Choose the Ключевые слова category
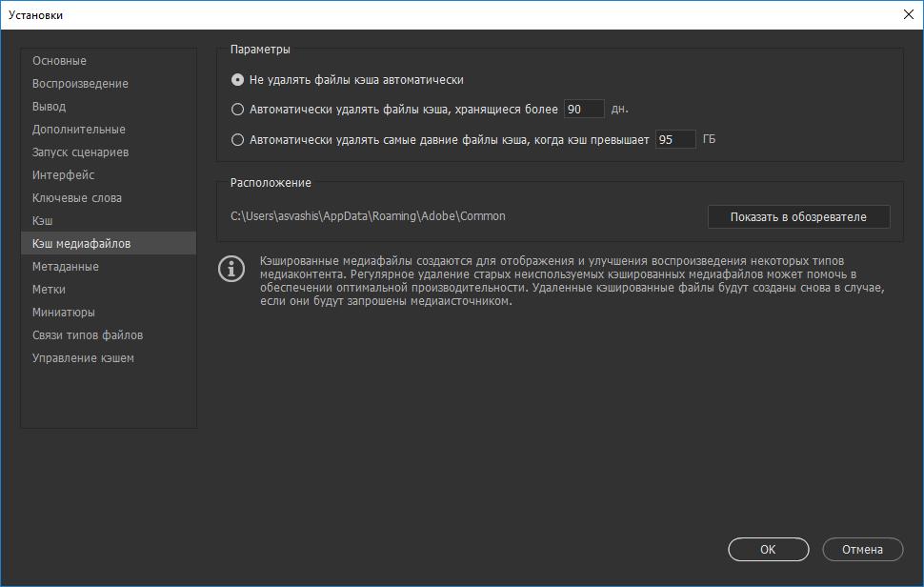The height and width of the screenshot is (587, 924). pos(76,198)
